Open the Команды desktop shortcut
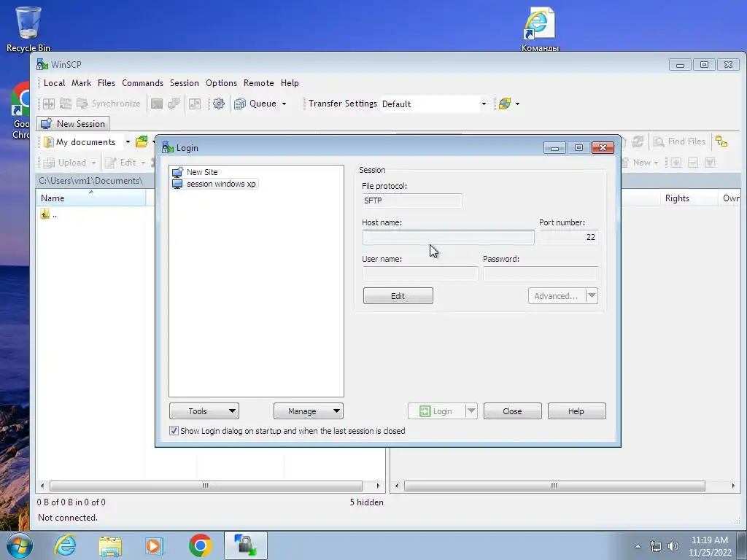 (540, 28)
